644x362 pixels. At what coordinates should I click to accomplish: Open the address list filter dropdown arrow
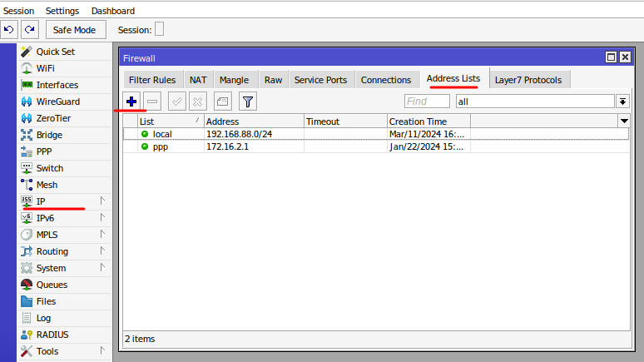[622, 101]
